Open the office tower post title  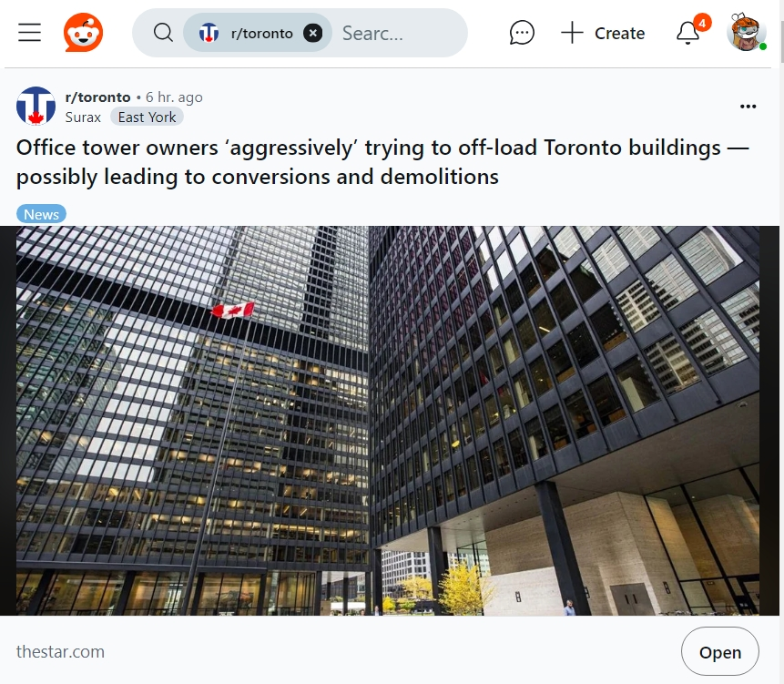coord(382,162)
